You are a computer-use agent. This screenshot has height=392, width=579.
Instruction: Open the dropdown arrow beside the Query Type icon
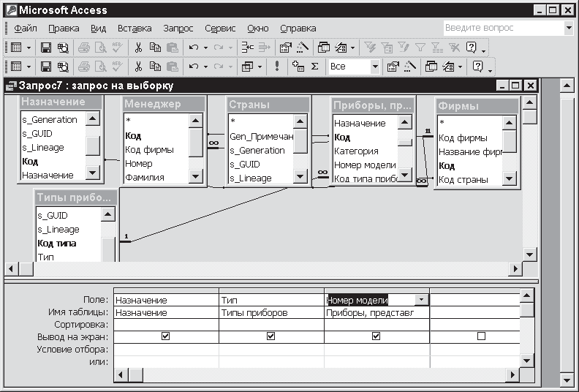click(x=260, y=67)
